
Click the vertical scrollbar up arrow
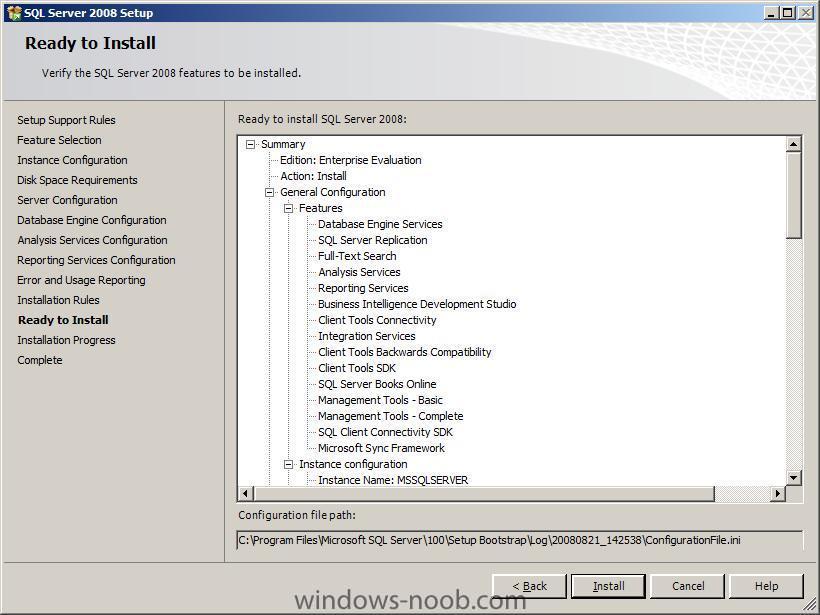click(793, 144)
